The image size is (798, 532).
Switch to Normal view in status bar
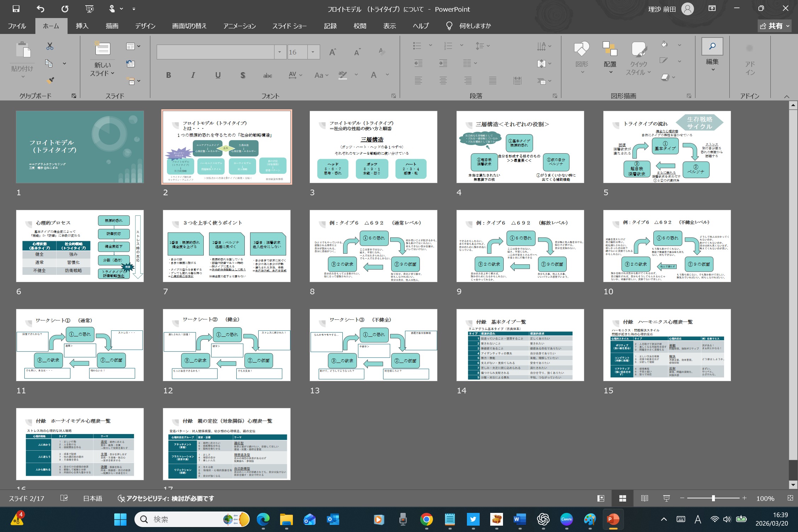601,498
